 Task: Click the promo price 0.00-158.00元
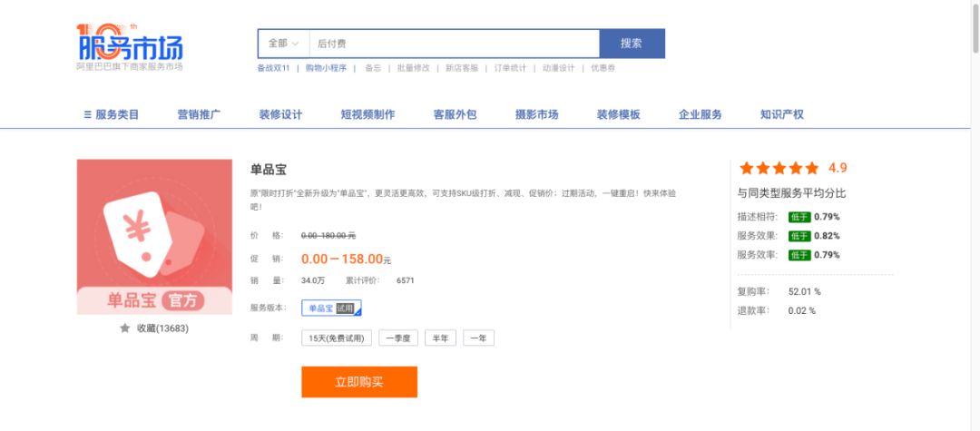pyautogui.click(x=347, y=260)
